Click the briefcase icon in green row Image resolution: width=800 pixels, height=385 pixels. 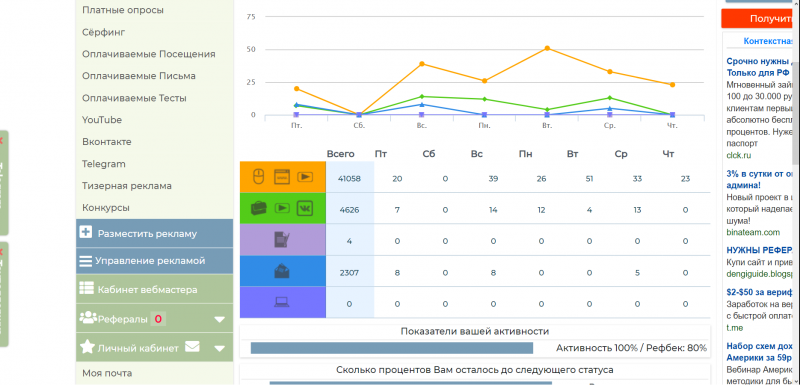[x=259, y=208]
